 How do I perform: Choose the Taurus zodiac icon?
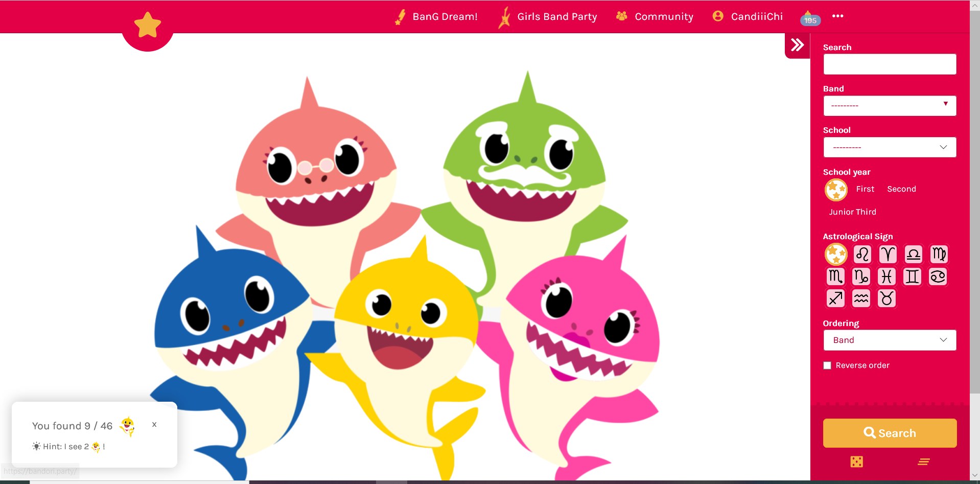pos(886,298)
